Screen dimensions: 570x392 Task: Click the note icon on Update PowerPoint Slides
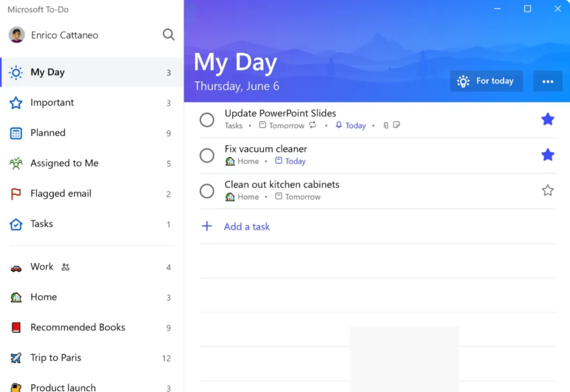tap(396, 125)
